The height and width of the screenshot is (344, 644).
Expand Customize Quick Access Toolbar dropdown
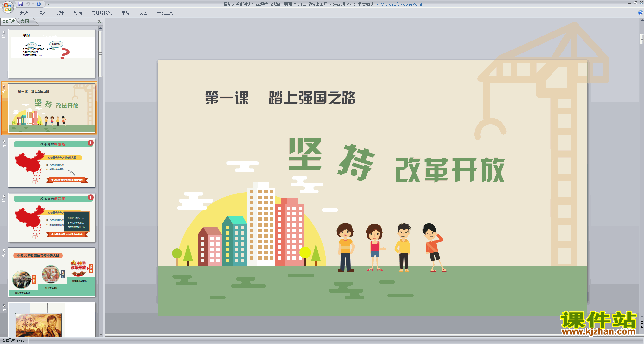(x=48, y=4)
